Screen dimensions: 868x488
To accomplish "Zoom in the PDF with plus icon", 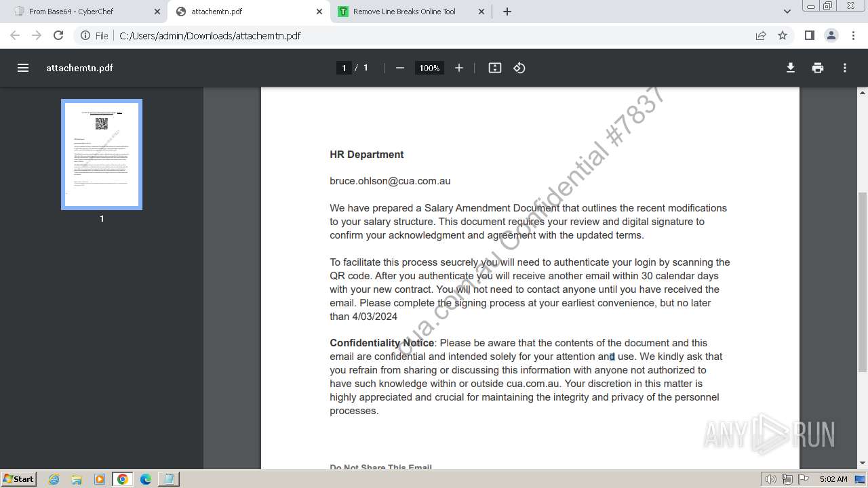I will click(x=459, y=68).
